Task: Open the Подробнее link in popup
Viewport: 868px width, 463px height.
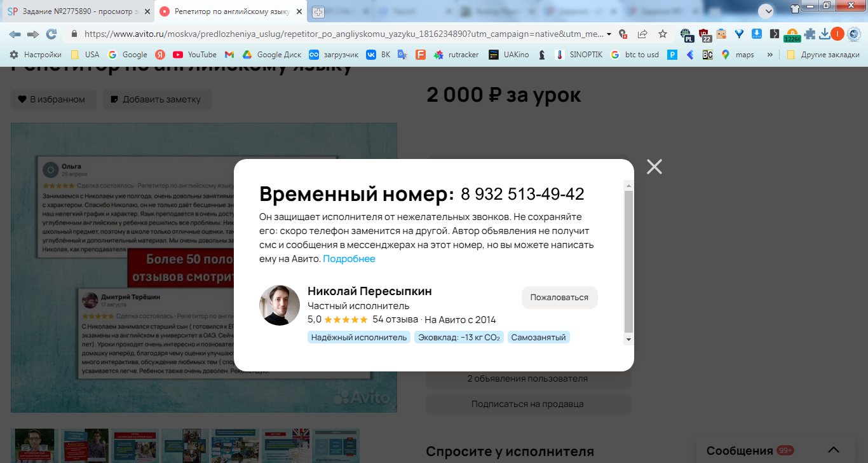Action: [349, 259]
